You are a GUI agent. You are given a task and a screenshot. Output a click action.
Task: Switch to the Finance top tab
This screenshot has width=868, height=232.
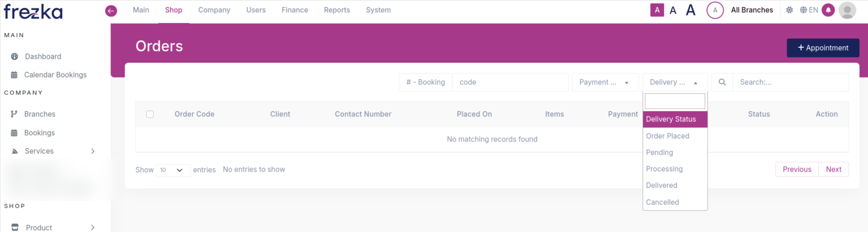[x=295, y=10]
